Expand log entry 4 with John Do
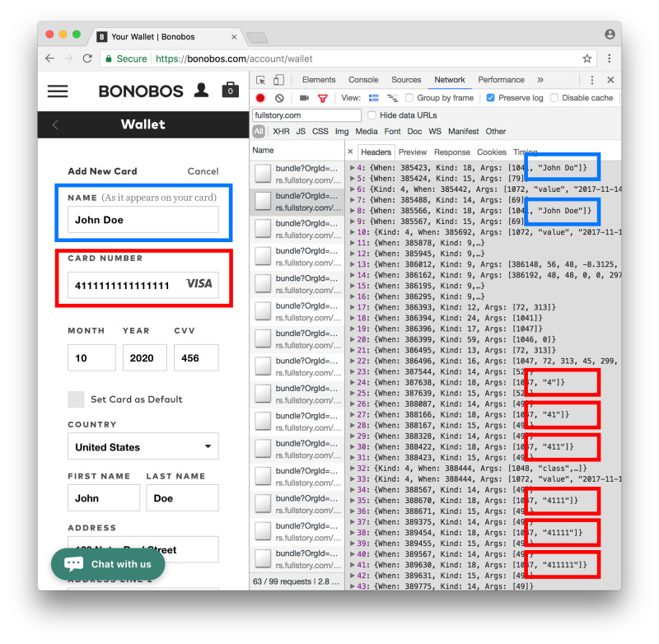Image resolution: width=659 pixels, height=644 pixels. click(353, 167)
